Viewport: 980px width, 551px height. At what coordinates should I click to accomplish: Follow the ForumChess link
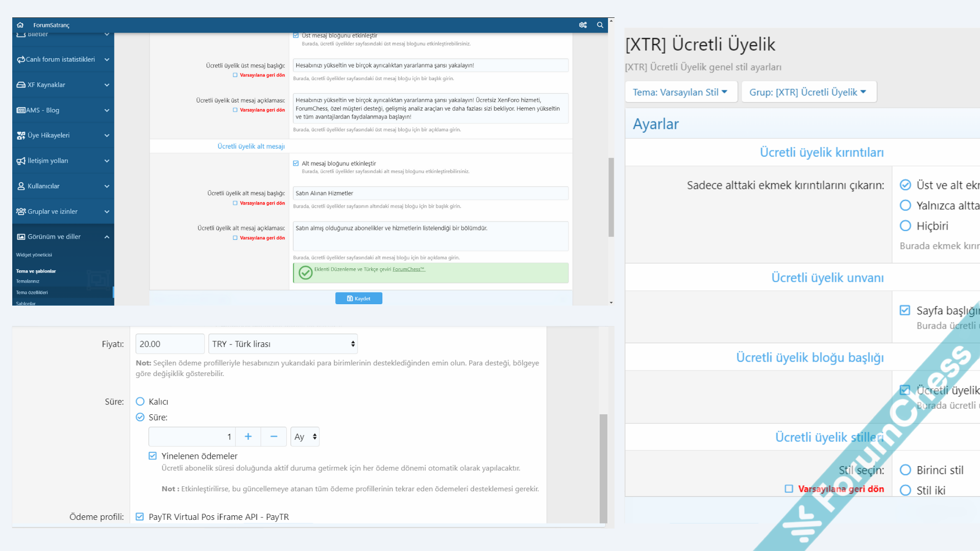[408, 269]
